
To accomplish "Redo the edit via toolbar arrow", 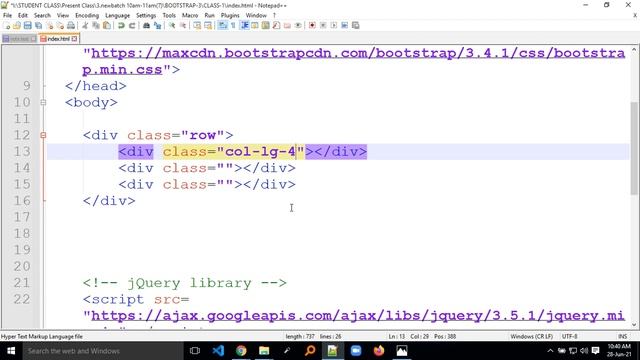I will 132,25.
